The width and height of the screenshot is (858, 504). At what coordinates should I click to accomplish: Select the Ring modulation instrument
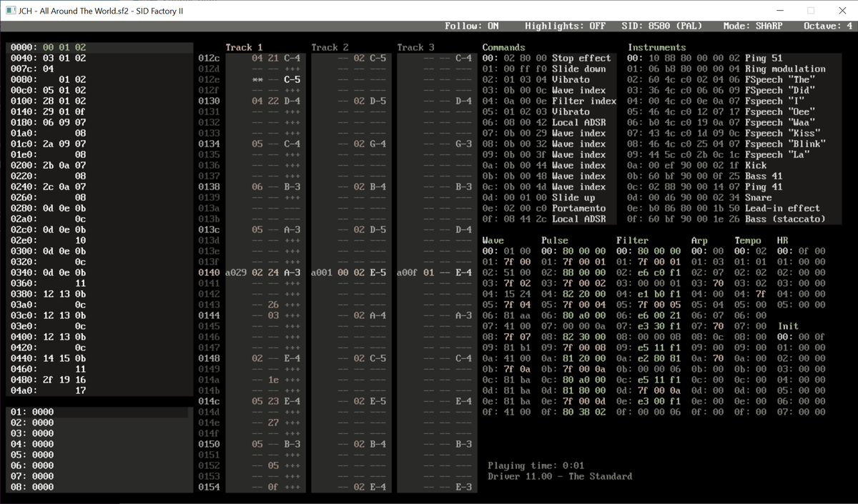725,69
